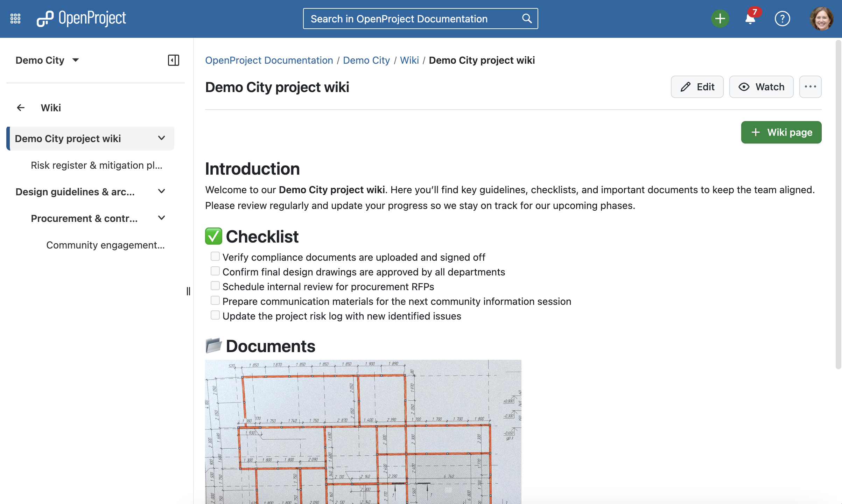Expand Procurement & contr... chevron
This screenshot has height=504, width=842.
(x=161, y=218)
